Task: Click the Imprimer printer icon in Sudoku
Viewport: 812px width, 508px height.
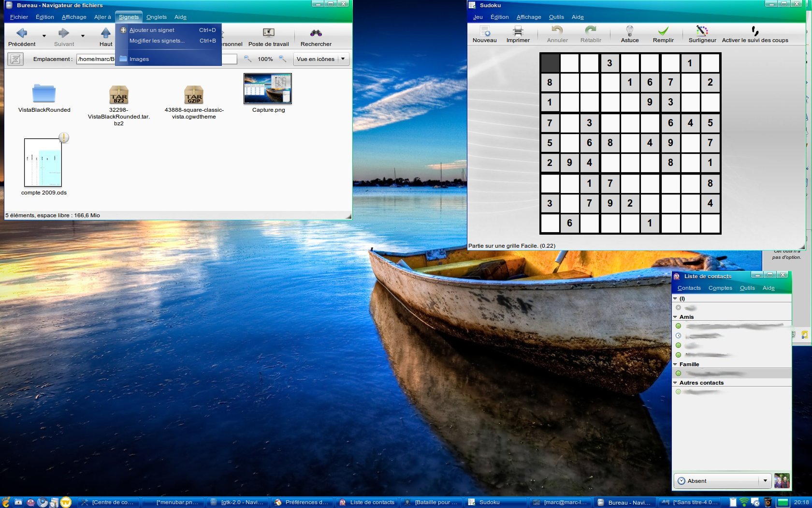Action: (518, 31)
